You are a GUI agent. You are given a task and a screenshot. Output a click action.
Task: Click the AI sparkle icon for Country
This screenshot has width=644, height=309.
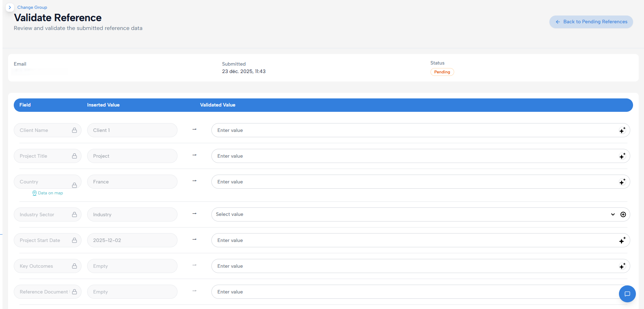pyautogui.click(x=622, y=182)
